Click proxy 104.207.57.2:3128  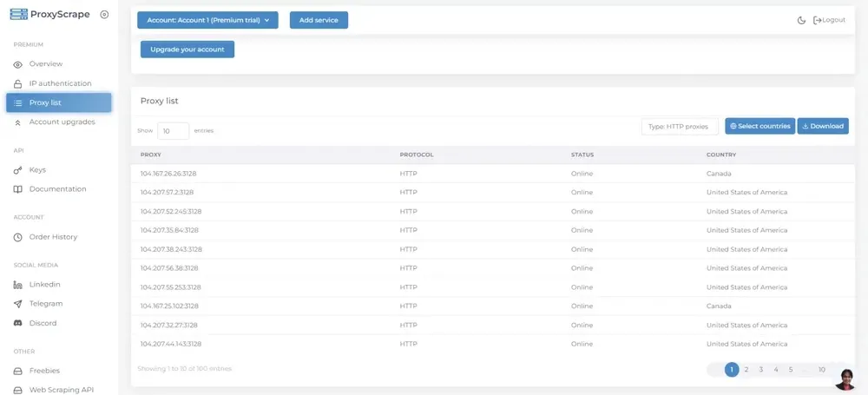(x=167, y=193)
